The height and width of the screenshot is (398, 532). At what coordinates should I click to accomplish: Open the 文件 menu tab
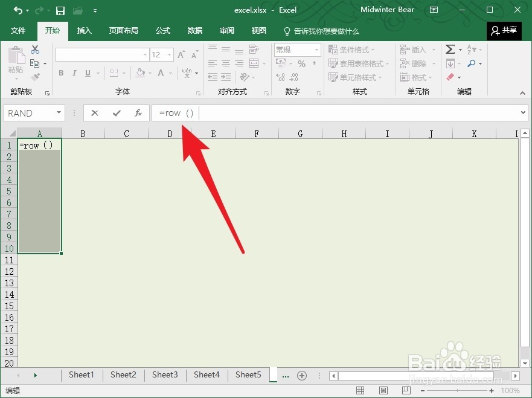click(18, 31)
